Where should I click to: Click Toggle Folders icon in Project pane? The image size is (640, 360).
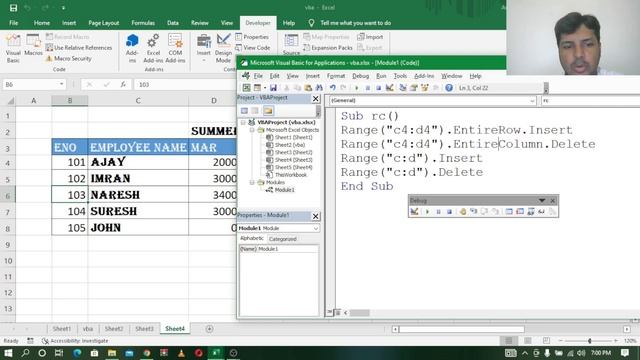(x=268, y=111)
